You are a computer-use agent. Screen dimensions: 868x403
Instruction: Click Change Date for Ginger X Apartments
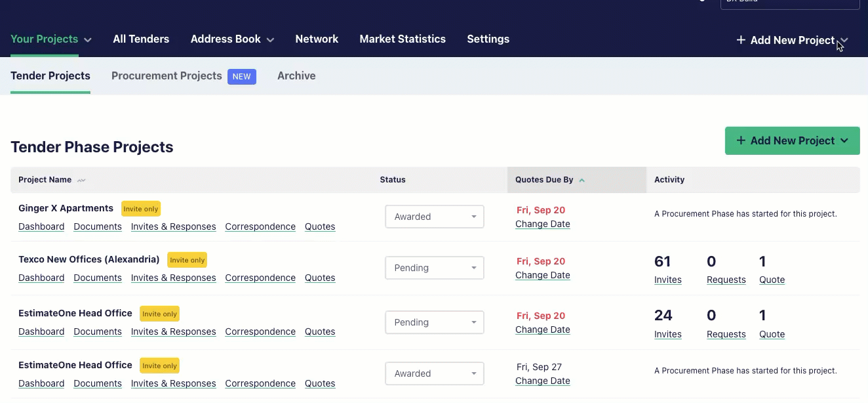[543, 224]
